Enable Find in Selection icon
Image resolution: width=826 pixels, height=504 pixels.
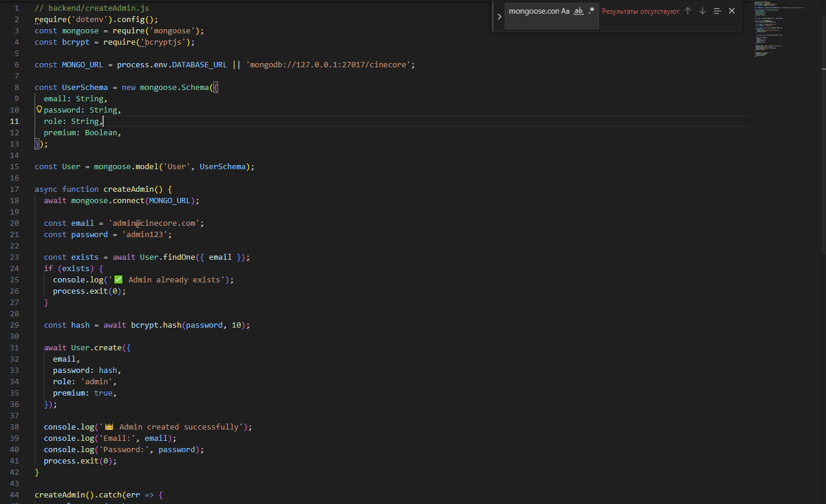[717, 11]
